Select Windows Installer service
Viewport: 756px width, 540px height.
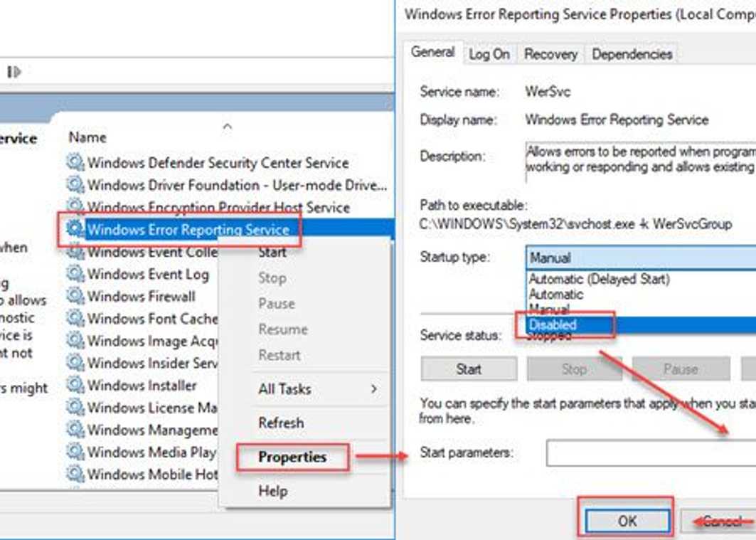click(142, 385)
